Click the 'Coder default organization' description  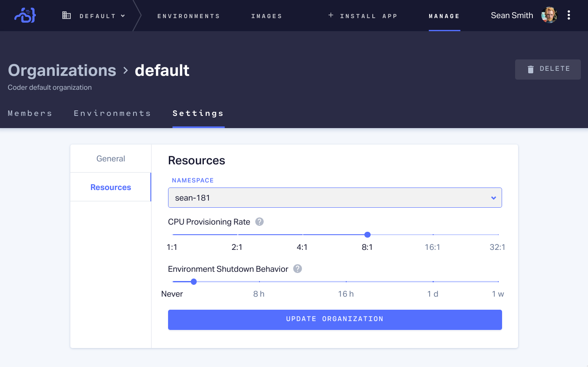(50, 88)
